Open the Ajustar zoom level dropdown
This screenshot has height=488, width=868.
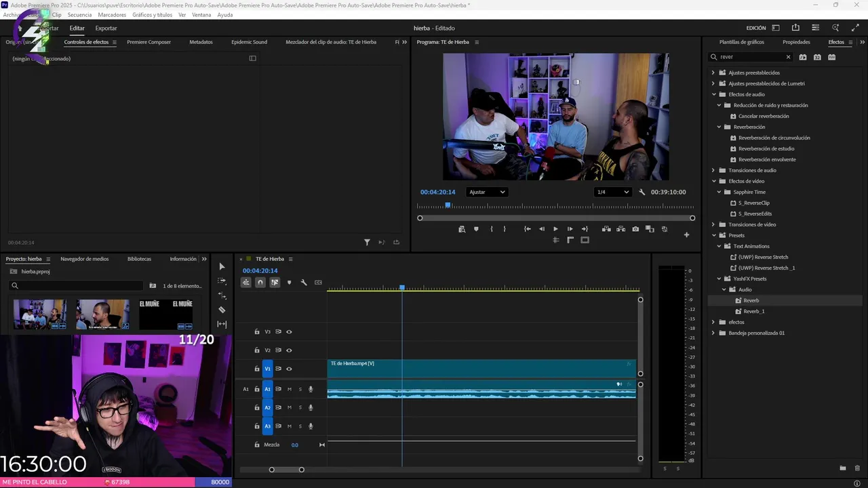pyautogui.click(x=487, y=192)
